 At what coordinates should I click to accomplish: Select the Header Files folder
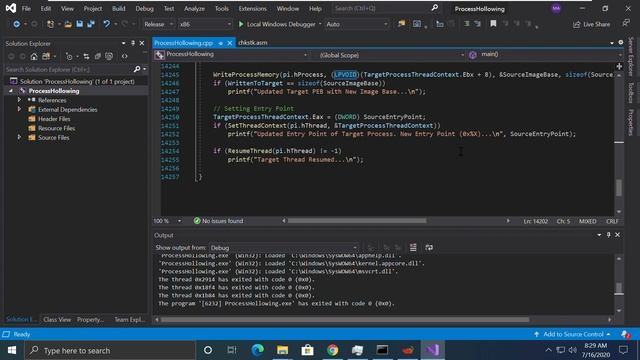coord(54,119)
